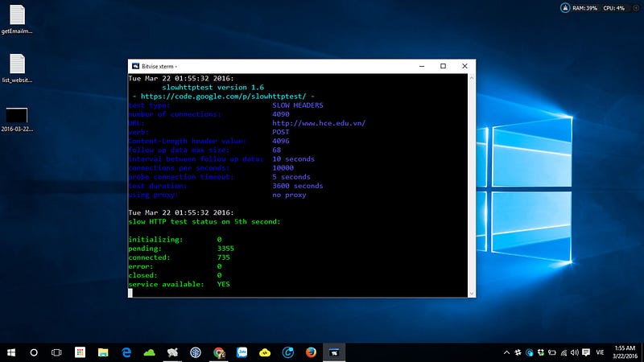
Task: Open the Windows Start menu
Action: click(10, 352)
